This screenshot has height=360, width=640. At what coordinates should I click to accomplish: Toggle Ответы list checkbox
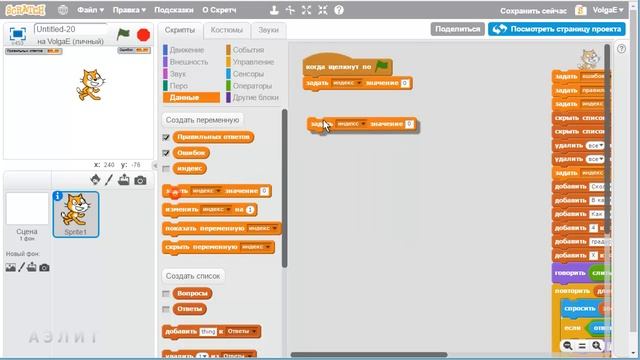pyautogui.click(x=166, y=309)
